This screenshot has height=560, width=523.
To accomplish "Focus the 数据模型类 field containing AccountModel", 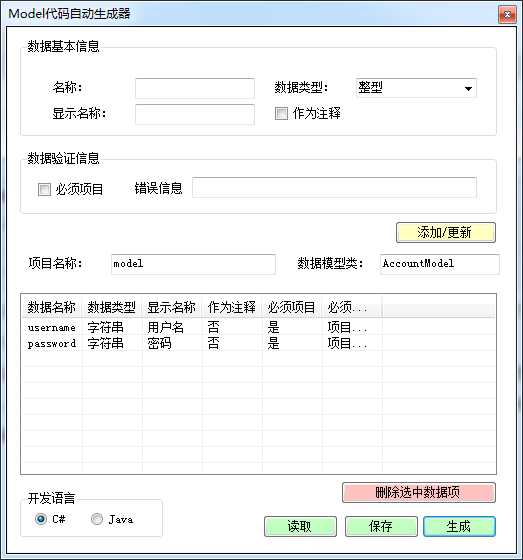I will [440, 264].
